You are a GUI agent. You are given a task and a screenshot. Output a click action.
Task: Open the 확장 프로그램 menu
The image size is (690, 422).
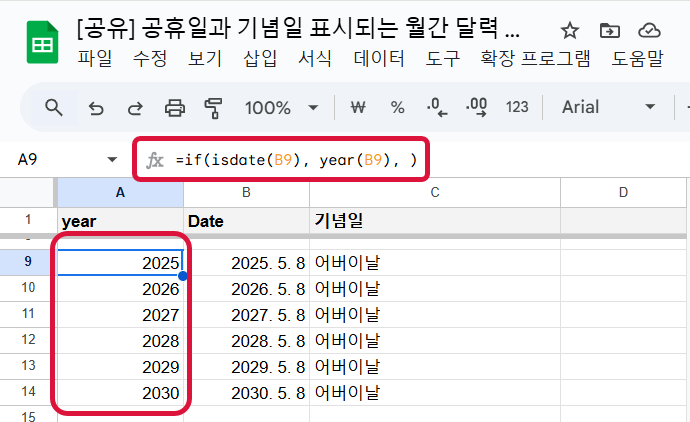point(535,60)
